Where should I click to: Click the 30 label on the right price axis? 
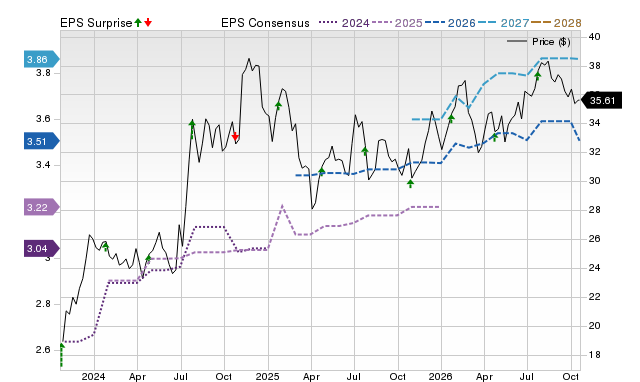[x=594, y=181]
